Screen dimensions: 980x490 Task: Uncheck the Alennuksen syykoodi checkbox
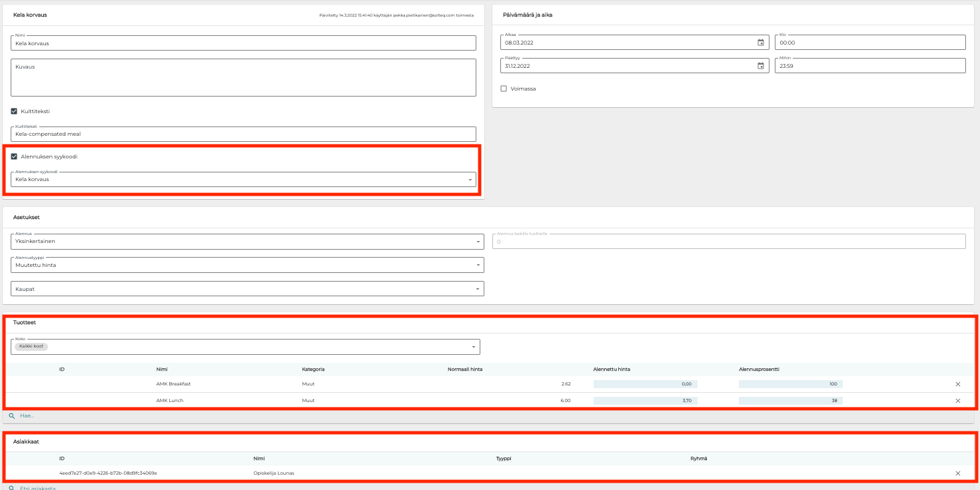tap(14, 156)
